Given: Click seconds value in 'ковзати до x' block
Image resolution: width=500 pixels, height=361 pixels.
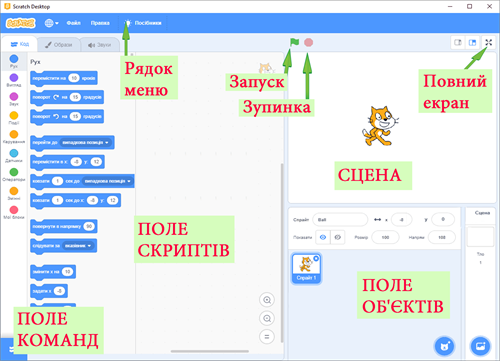Looking at the screenshot, I should [57, 200].
